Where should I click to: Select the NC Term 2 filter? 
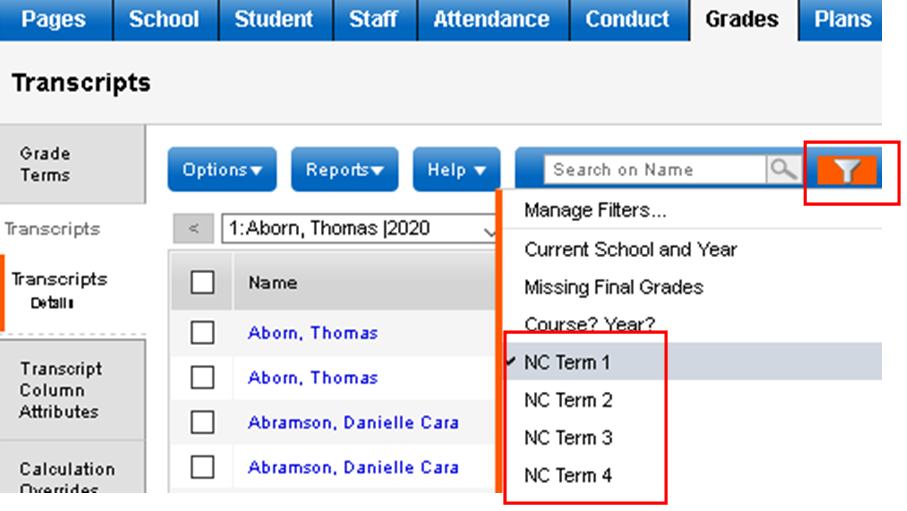tap(568, 400)
